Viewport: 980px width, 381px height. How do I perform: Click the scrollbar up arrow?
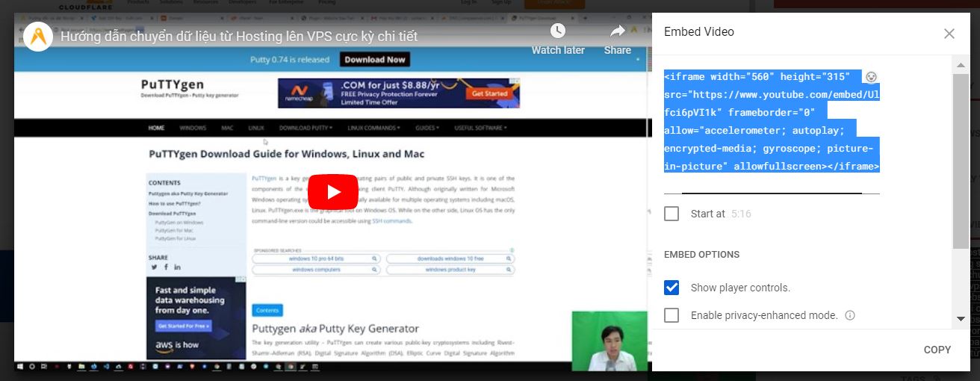(x=961, y=65)
